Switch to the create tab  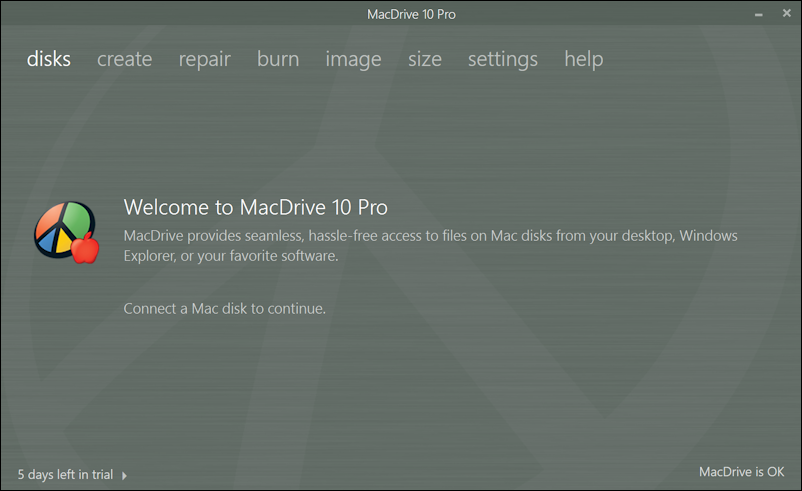click(124, 59)
